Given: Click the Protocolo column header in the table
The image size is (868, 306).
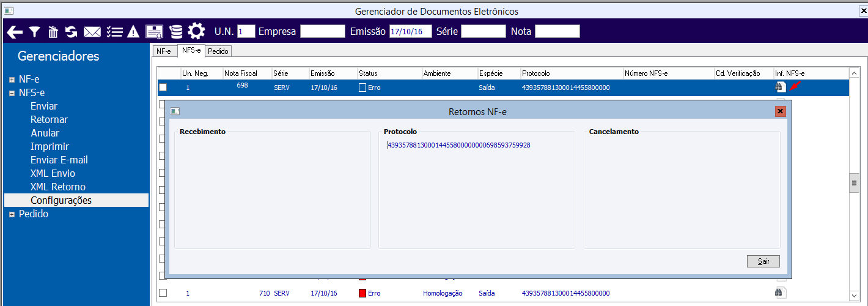Looking at the screenshot, I should point(572,73).
